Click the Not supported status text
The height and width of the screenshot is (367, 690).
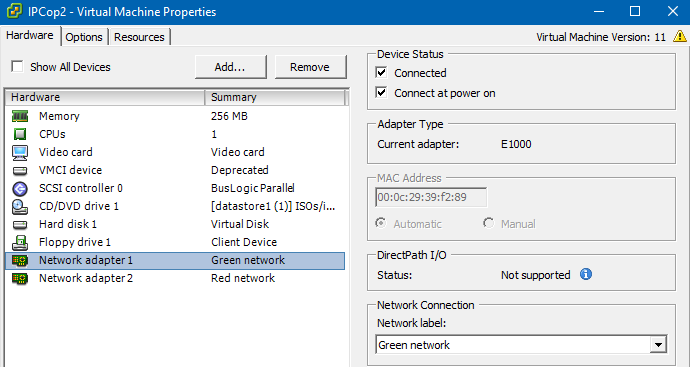(536, 275)
